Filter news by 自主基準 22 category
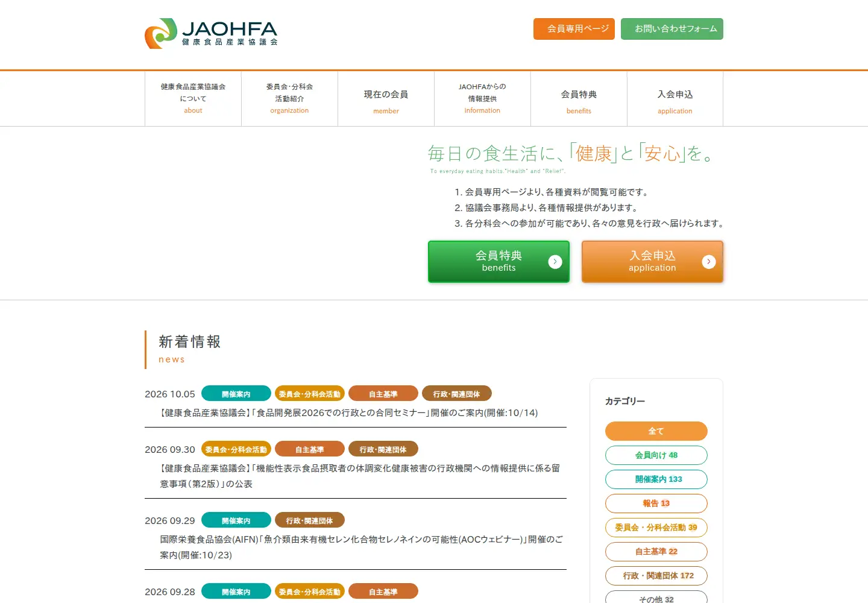 pos(656,552)
